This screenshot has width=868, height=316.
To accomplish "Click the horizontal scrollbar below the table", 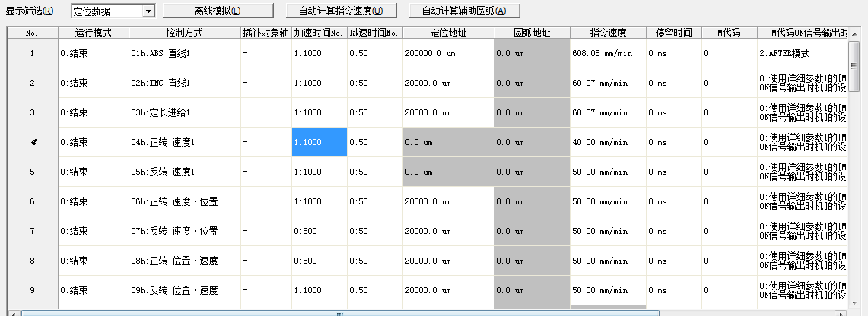I will (x=339, y=312).
